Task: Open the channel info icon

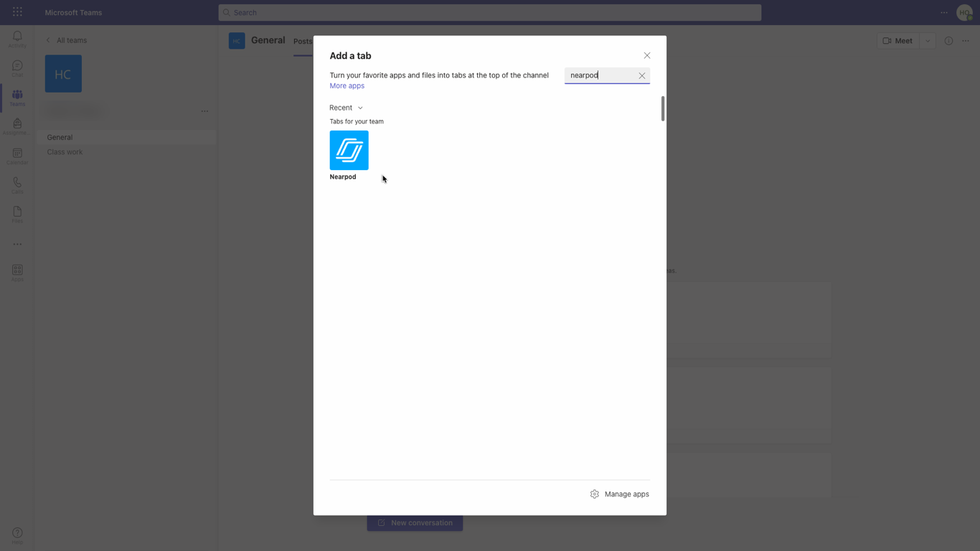Action: click(x=948, y=41)
